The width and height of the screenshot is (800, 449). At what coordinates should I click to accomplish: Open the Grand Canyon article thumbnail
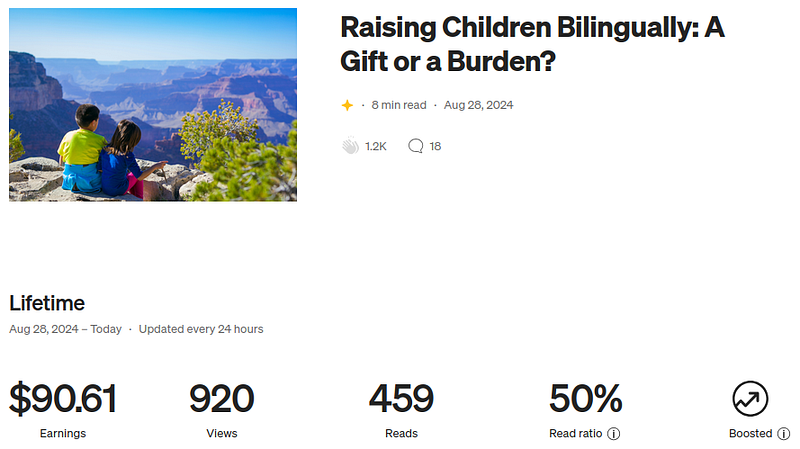coord(153,105)
